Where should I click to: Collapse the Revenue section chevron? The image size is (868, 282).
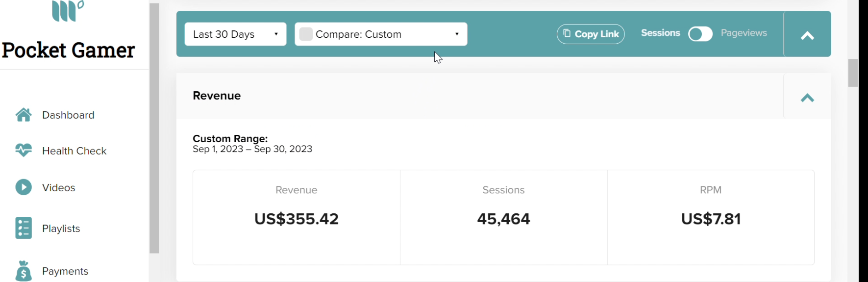tap(807, 98)
